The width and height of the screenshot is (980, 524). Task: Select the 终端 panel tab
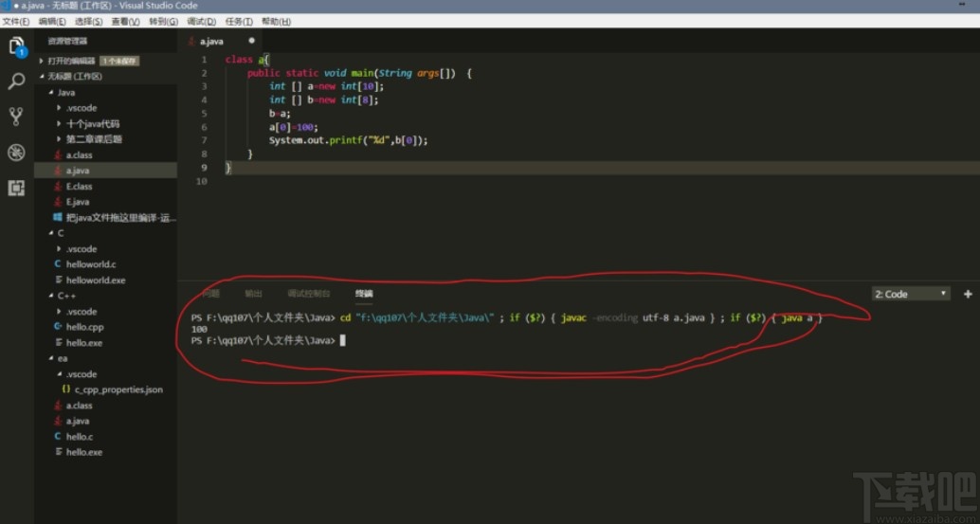coord(364,294)
